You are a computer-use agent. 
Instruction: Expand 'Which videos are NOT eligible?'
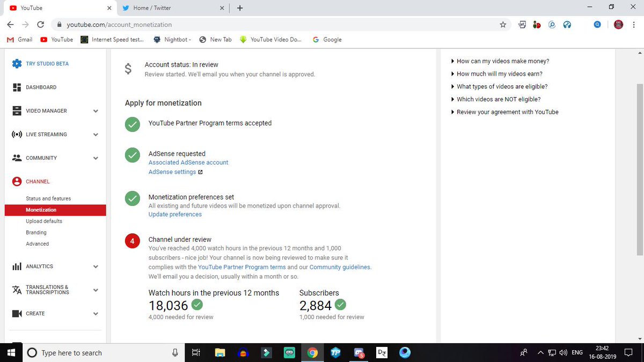496,99
